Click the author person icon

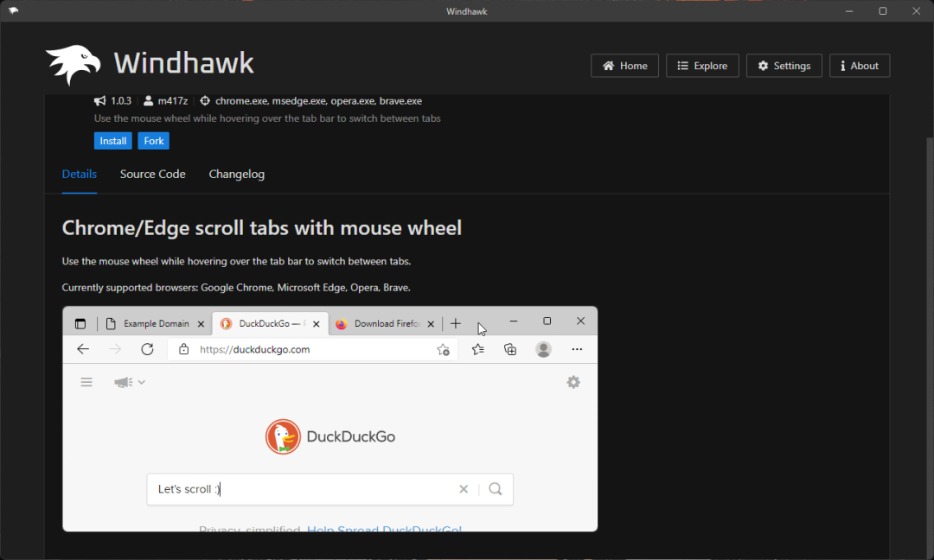149,100
